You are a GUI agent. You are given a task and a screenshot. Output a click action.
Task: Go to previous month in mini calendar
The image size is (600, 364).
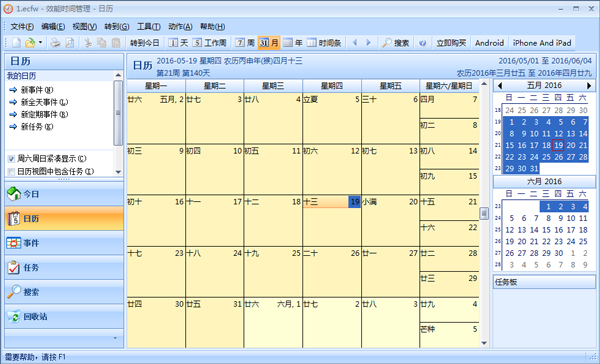(500, 86)
